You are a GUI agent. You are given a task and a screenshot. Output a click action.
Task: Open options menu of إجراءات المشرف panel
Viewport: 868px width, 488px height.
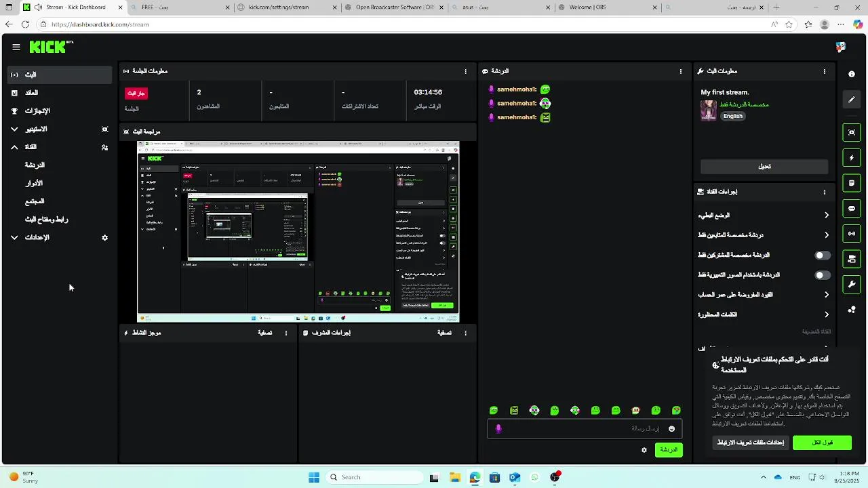point(465,333)
